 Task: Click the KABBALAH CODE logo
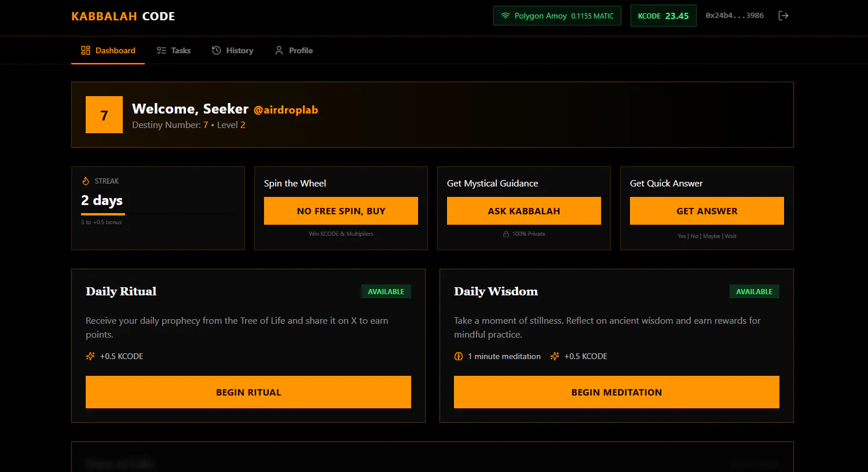point(123,16)
